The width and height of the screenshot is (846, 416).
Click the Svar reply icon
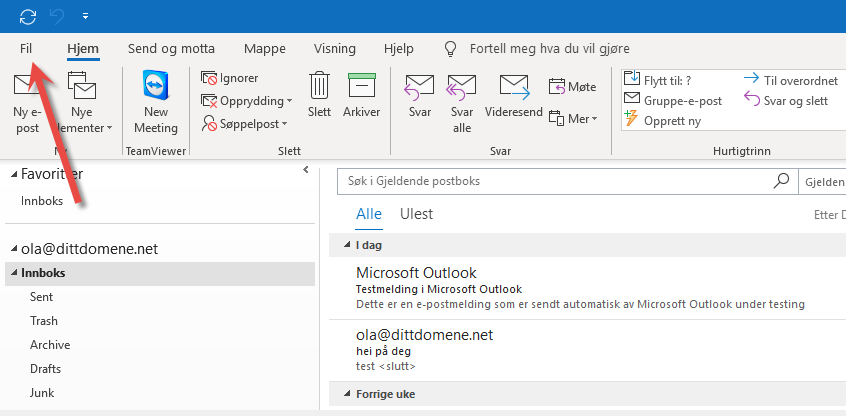419,87
